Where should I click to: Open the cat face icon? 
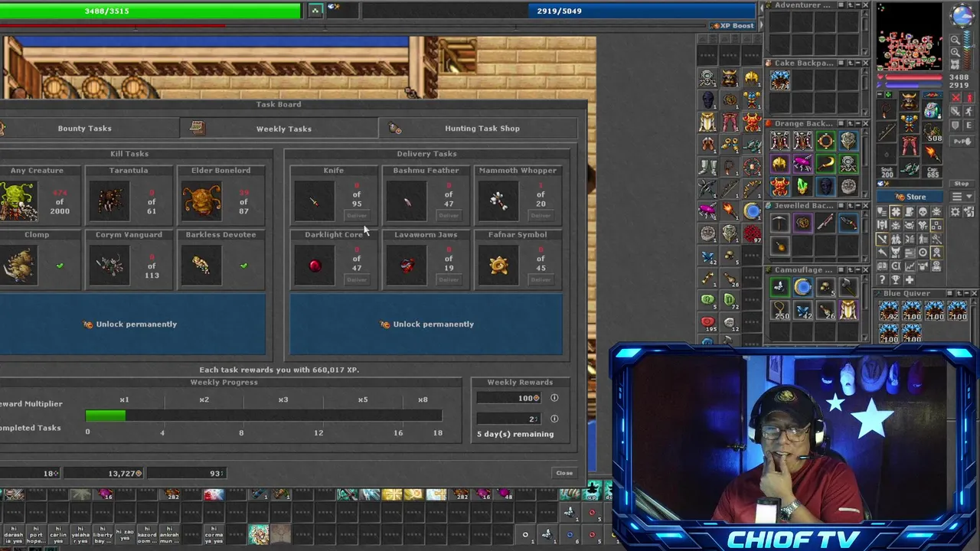pos(896,253)
